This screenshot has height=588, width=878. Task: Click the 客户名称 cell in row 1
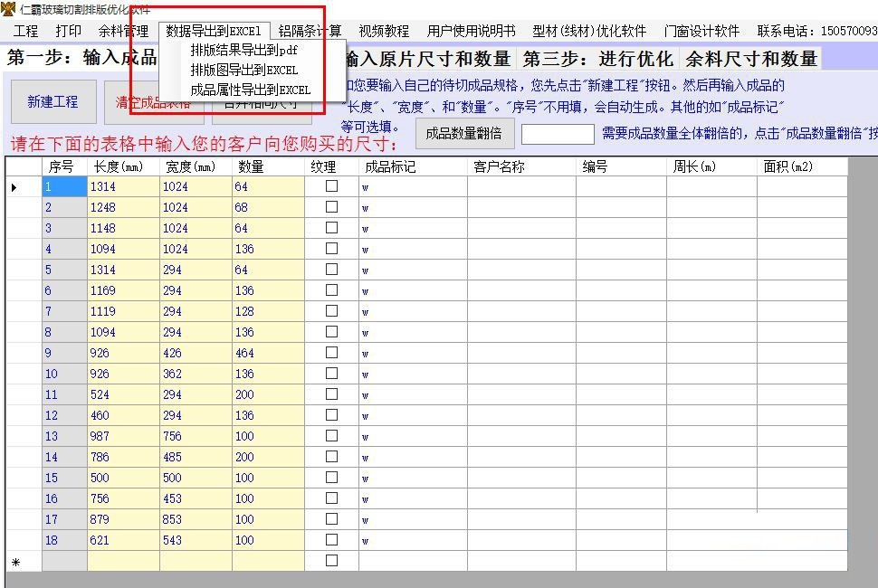coord(522,187)
